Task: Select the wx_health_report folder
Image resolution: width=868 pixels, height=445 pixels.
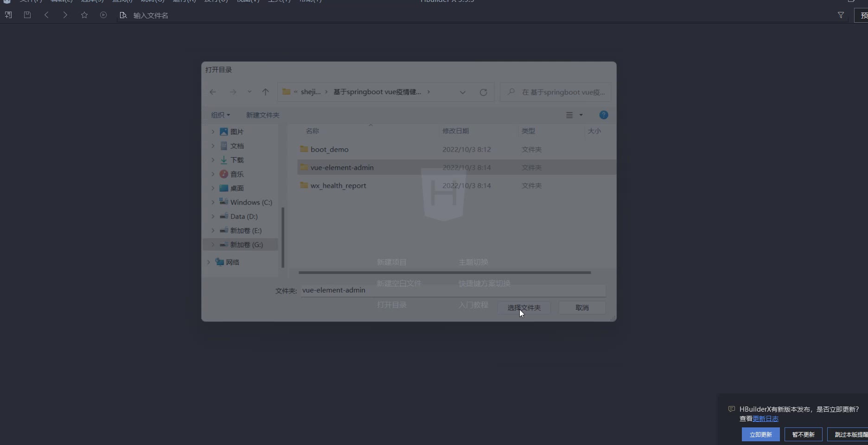Action: (x=338, y=185)
